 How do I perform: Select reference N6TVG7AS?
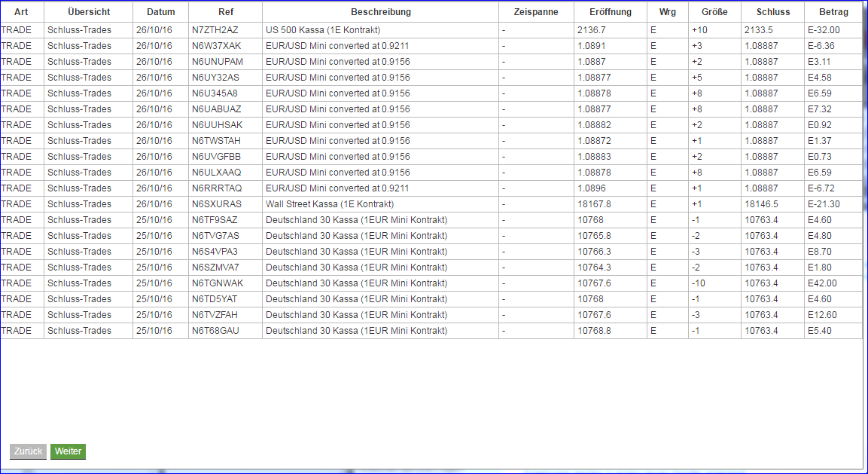215,236
